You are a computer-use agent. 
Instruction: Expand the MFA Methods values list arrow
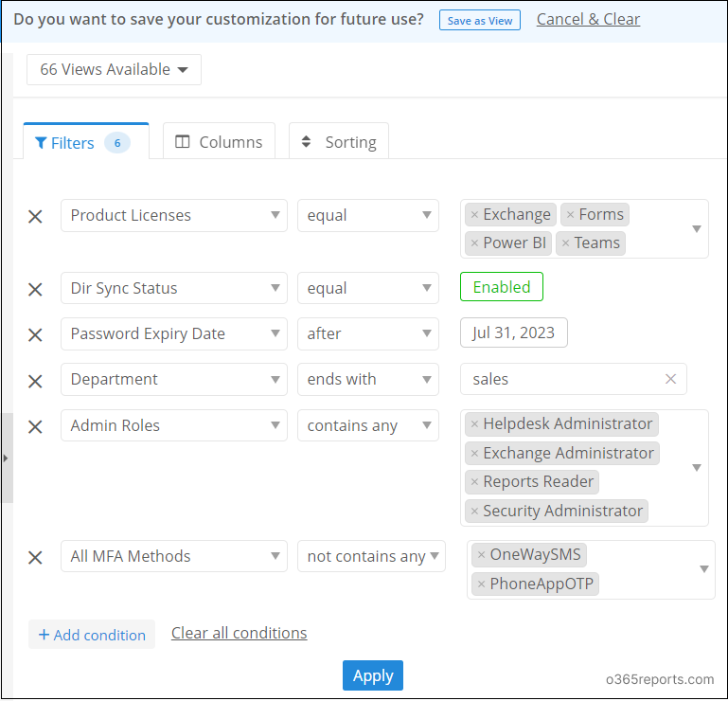703,569
